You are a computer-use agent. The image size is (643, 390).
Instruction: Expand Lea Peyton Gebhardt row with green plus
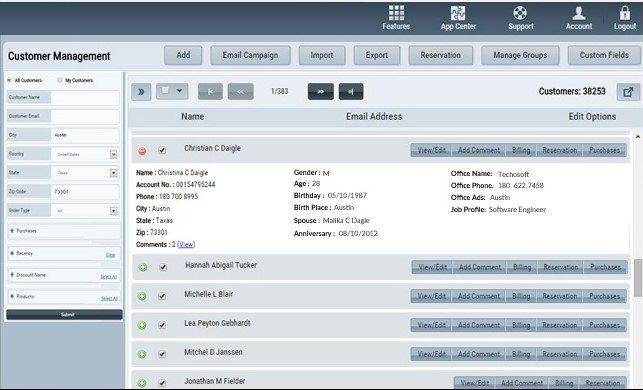pos(142,326)
